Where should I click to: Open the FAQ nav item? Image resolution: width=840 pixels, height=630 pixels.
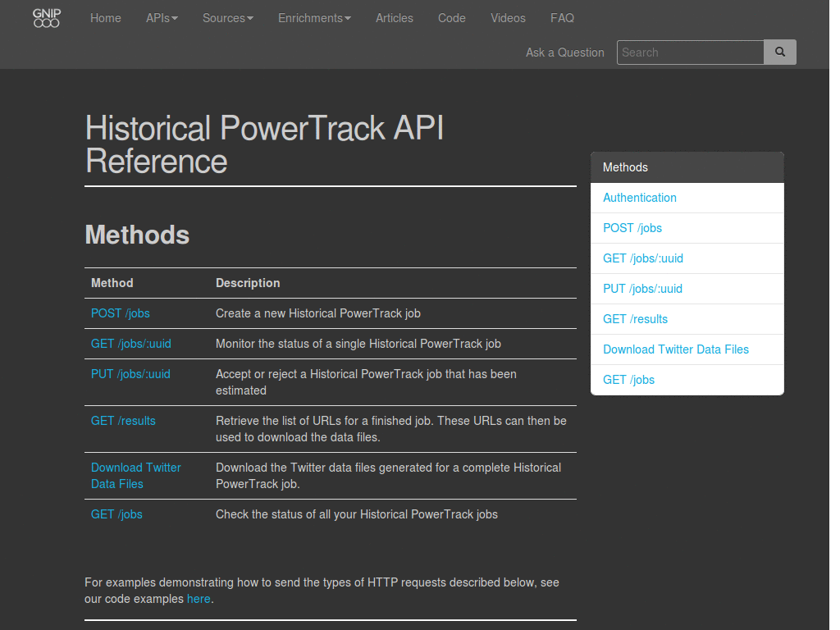coord(562,18)
